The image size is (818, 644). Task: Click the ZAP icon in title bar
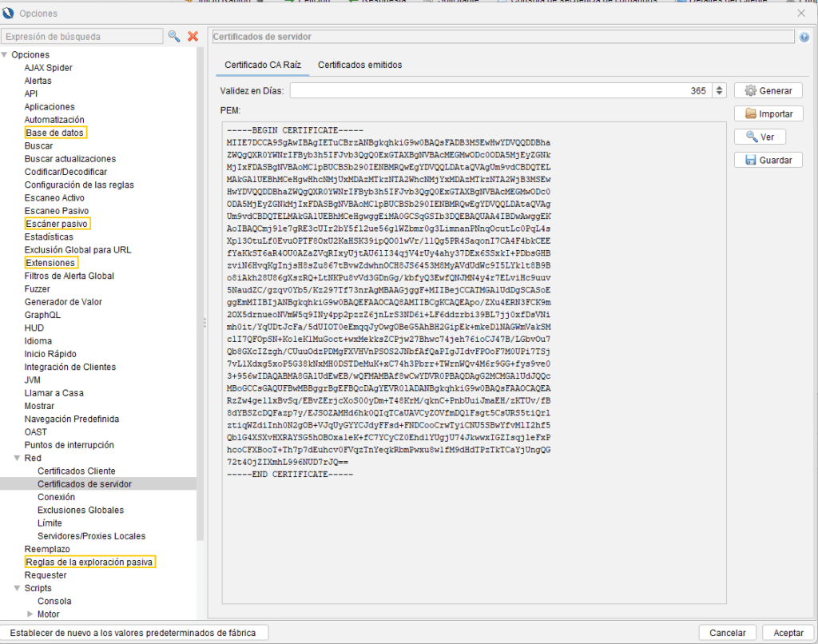point(9,13)
